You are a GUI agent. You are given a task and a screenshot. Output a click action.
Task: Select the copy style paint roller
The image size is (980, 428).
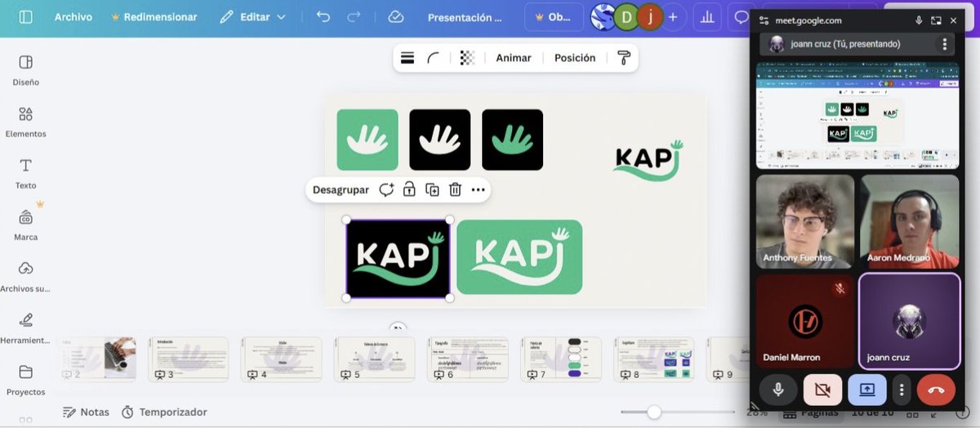624,58
